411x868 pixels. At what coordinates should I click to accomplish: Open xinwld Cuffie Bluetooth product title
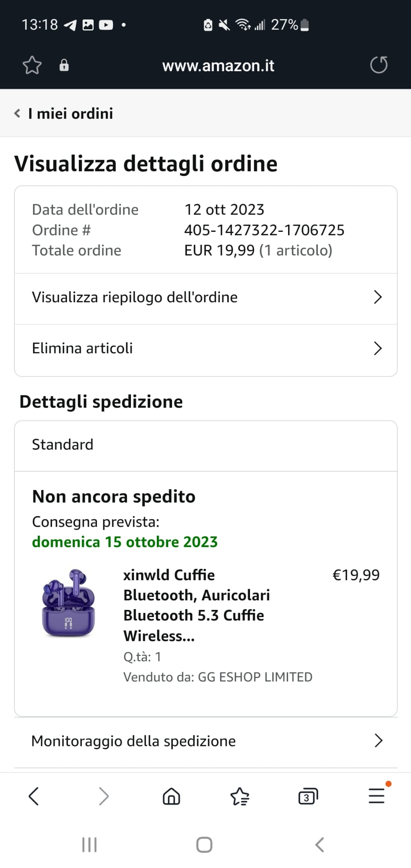pos(197,605)
